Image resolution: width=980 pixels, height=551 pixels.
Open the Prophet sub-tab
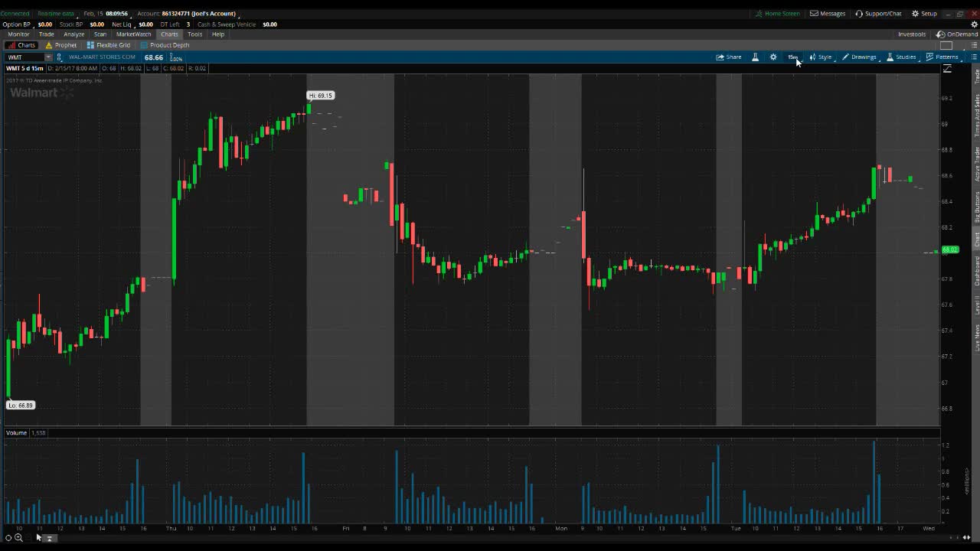[61, 45]
